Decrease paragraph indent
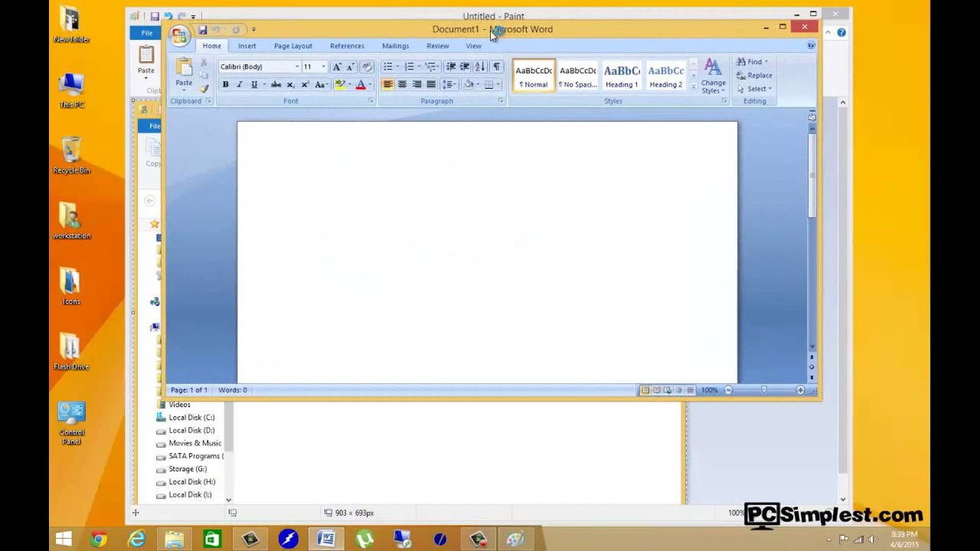The height and width of the screenshot is (551, 980). point(450,67)
